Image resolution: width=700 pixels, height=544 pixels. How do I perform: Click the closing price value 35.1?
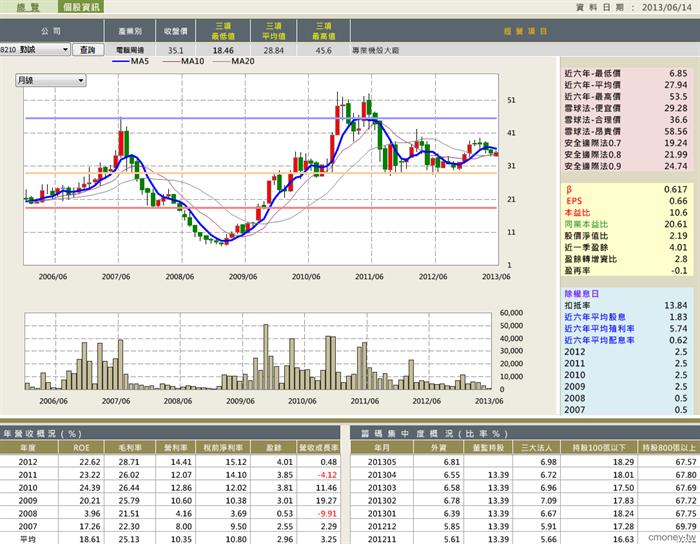click(x=175, y=50)
